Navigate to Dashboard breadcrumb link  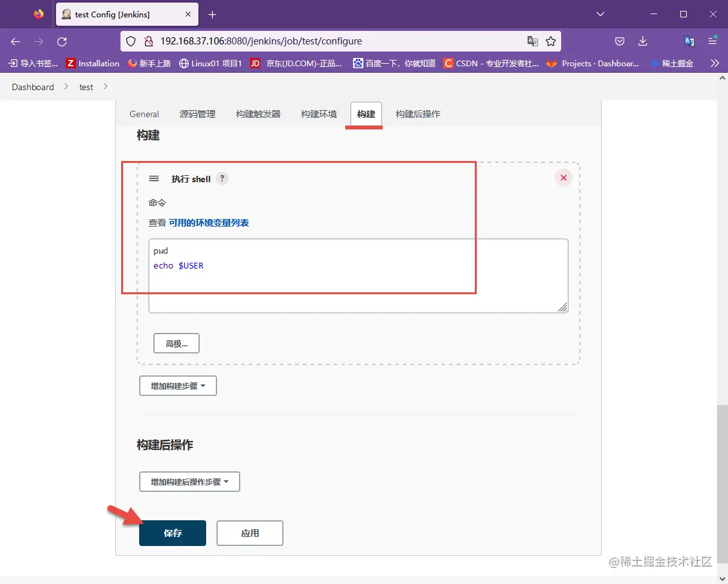tap(33, 87)
